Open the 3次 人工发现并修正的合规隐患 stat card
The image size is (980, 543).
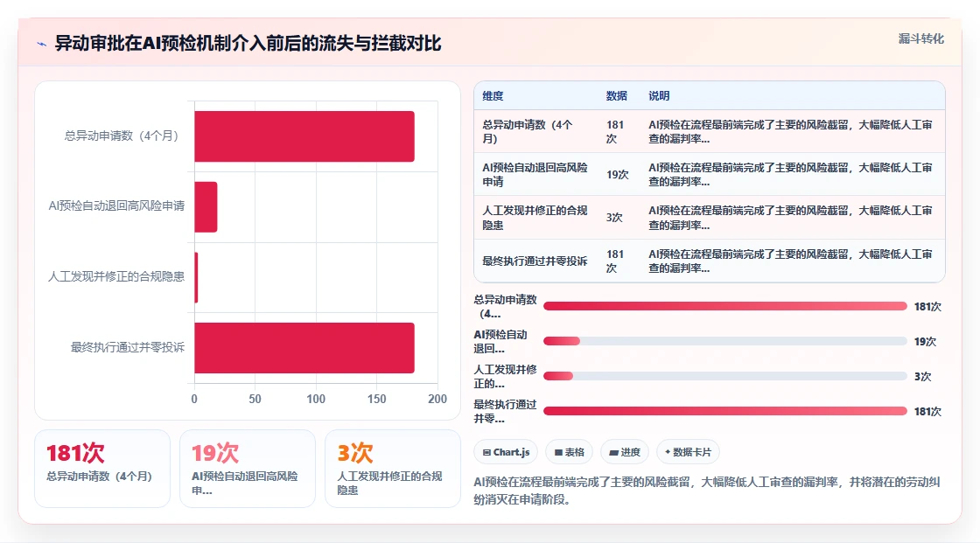click(x=393, y=469)
